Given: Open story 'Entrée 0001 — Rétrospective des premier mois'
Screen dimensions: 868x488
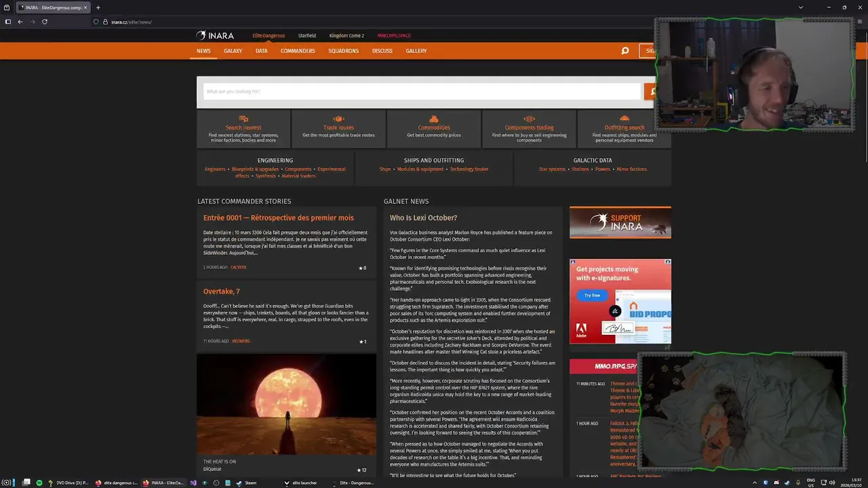Looking at the screenshot, I should pos(279,218).
